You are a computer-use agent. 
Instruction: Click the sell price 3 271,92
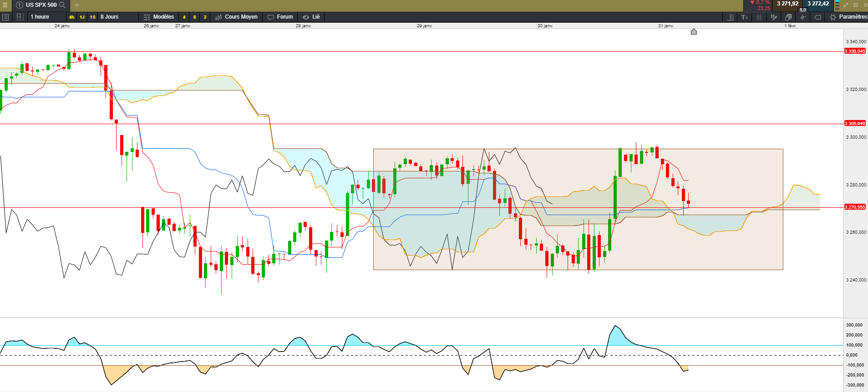(787, 4)
